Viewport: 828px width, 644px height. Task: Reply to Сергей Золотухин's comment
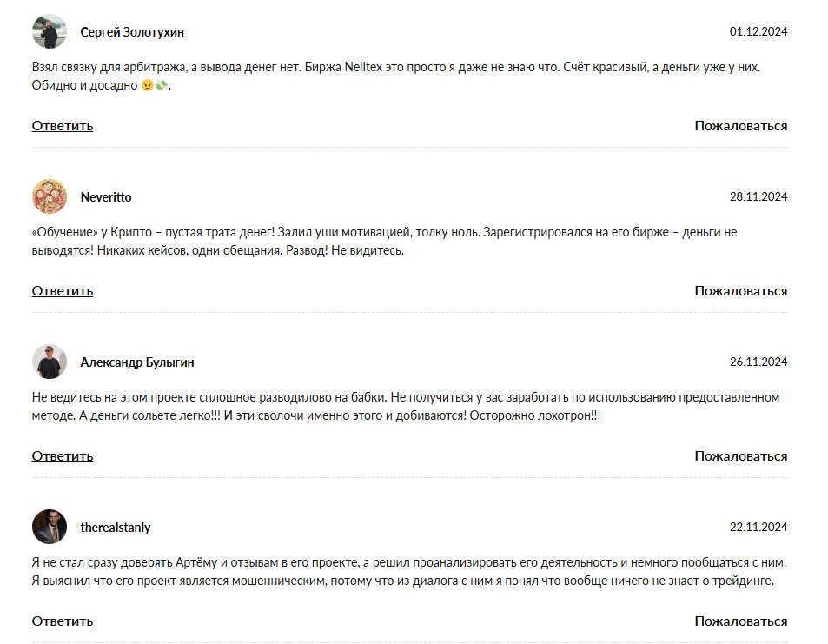click(63, 126)
